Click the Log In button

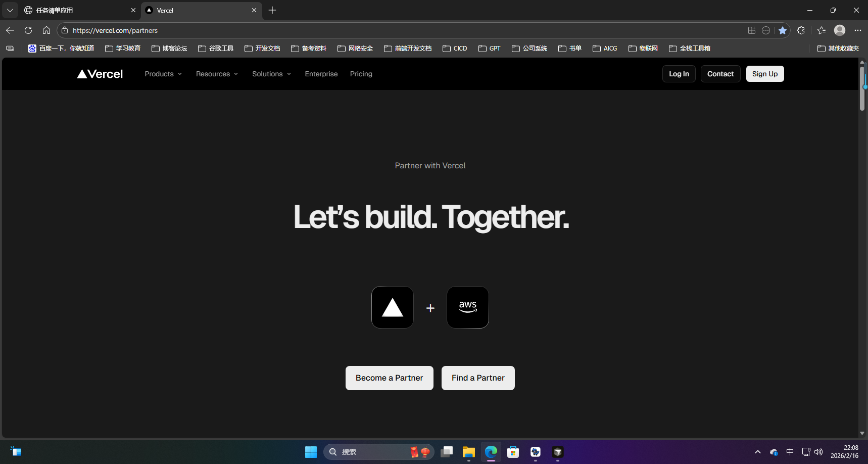tap(679, 74)
